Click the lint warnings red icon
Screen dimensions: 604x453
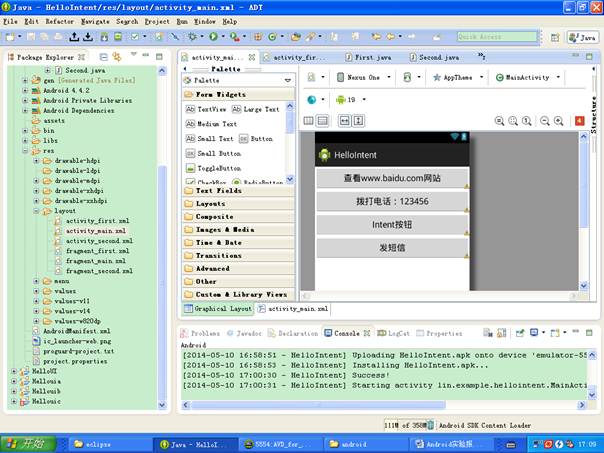(580, 121)
